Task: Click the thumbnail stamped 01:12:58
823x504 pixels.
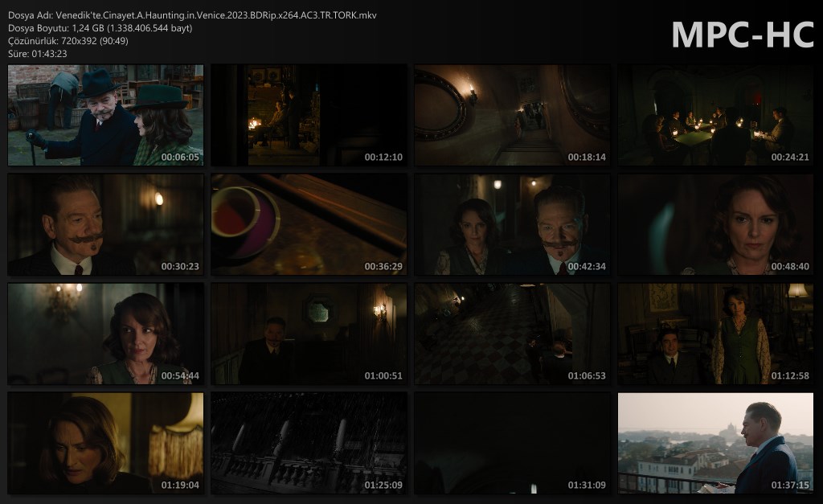Action: tap(716, 334)
